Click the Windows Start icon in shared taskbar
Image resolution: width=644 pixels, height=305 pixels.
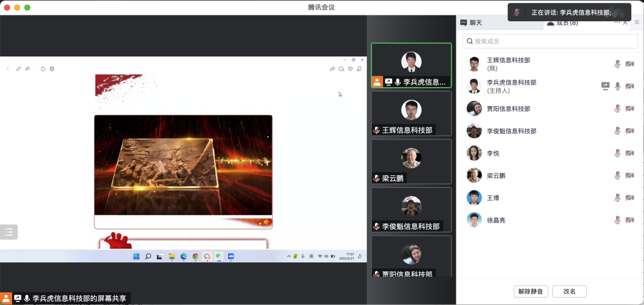click(x=136, y=256)
